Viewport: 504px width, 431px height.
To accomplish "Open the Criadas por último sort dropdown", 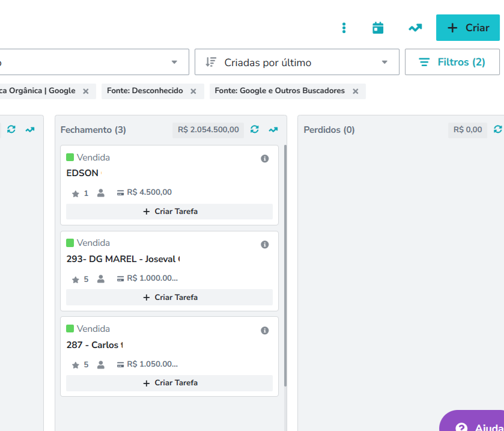I will tap(297, 62).
